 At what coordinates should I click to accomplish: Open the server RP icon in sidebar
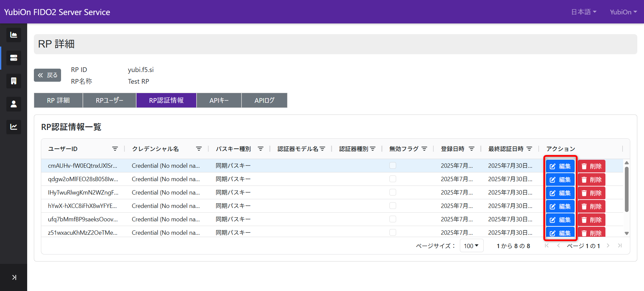14,58
